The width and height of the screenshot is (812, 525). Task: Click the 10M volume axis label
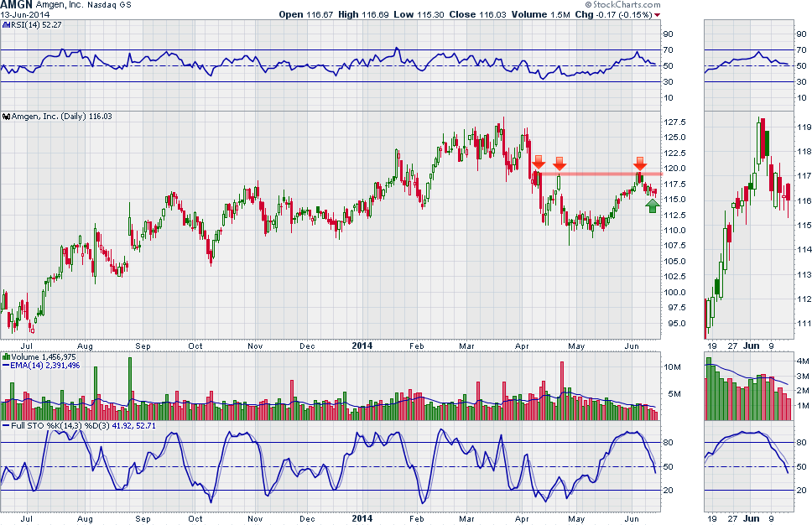tap(673, 367)
